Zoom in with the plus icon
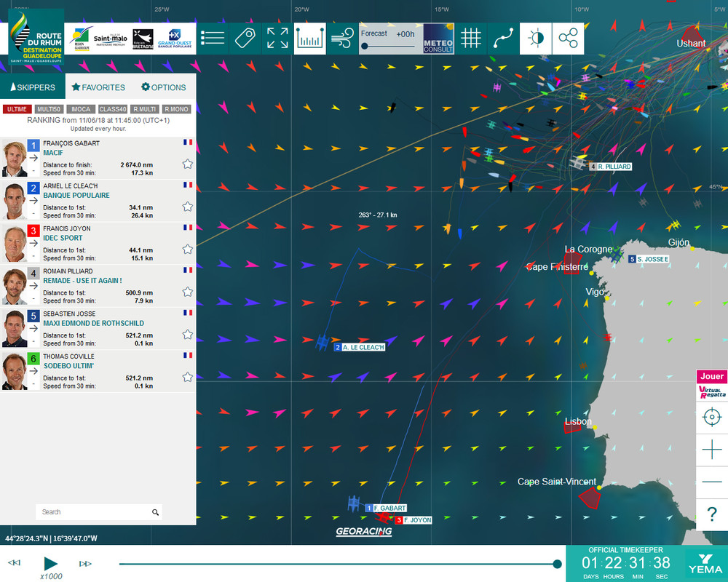Viewport: 728px width, 582px height. 712,450
